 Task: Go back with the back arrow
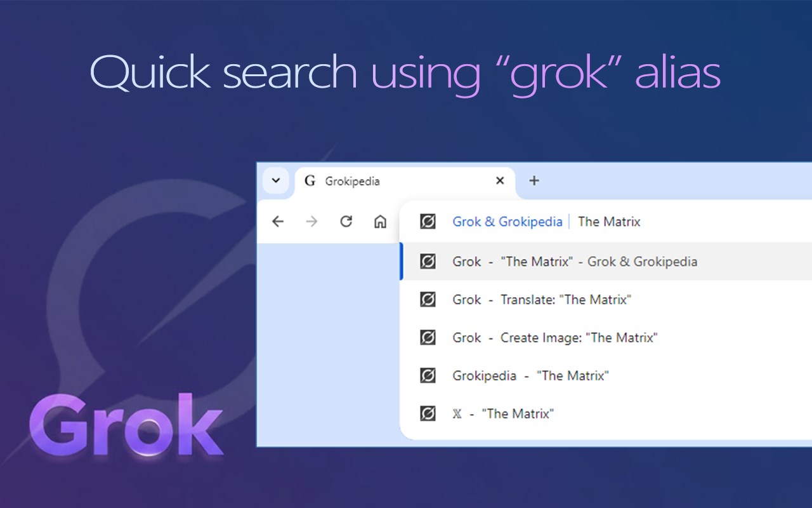pos(278,222)
